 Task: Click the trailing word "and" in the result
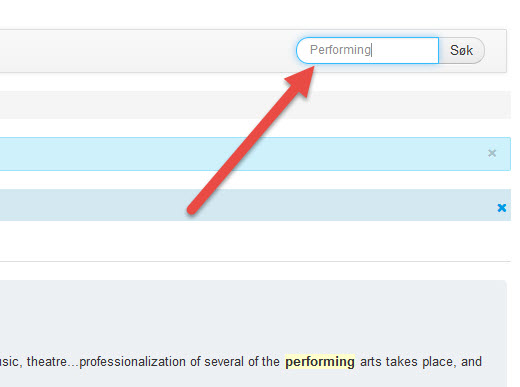point(471,362)
